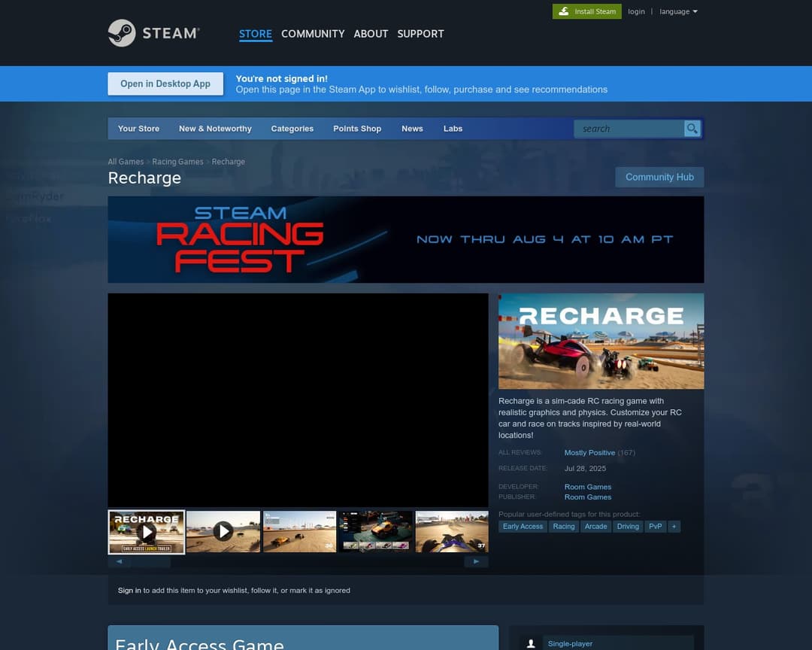The image size is (812, 650).
Task: Select the Early Access tag
Action: (x=523, y=527)
